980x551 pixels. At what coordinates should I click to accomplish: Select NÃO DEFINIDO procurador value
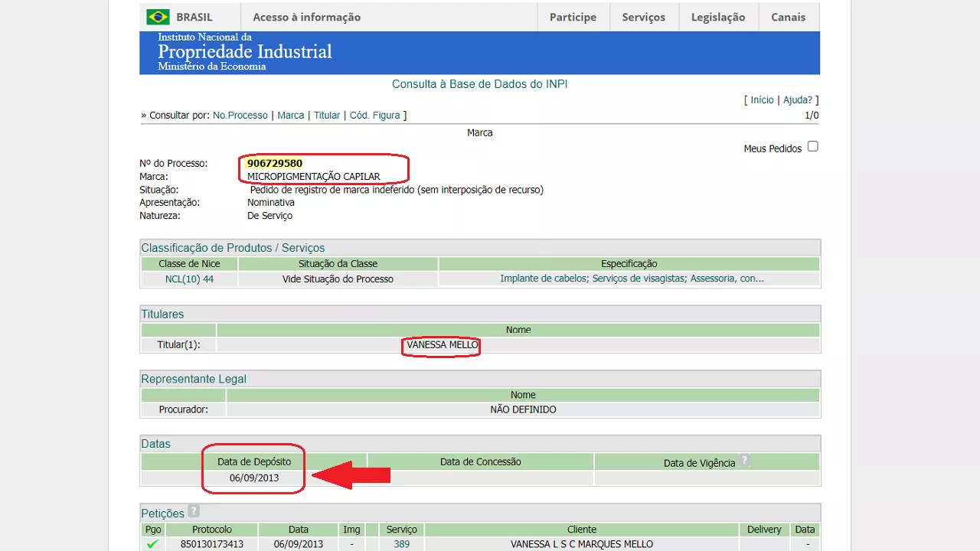(x=523, y=409)
